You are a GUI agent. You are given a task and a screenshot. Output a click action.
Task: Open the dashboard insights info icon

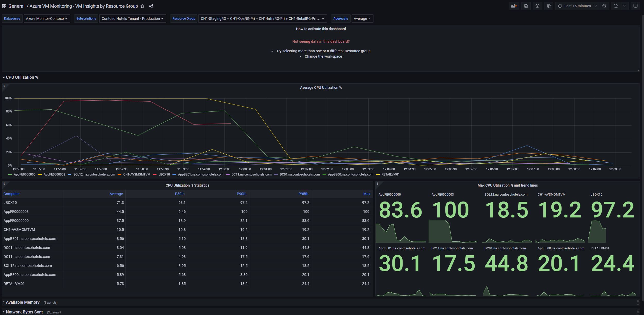[537, 6]
